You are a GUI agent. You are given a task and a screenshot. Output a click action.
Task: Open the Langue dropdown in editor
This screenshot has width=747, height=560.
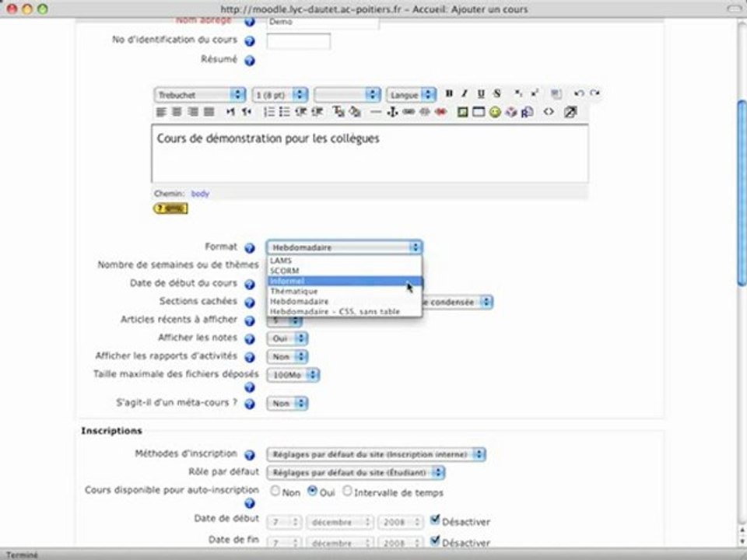tap(411, 95)
